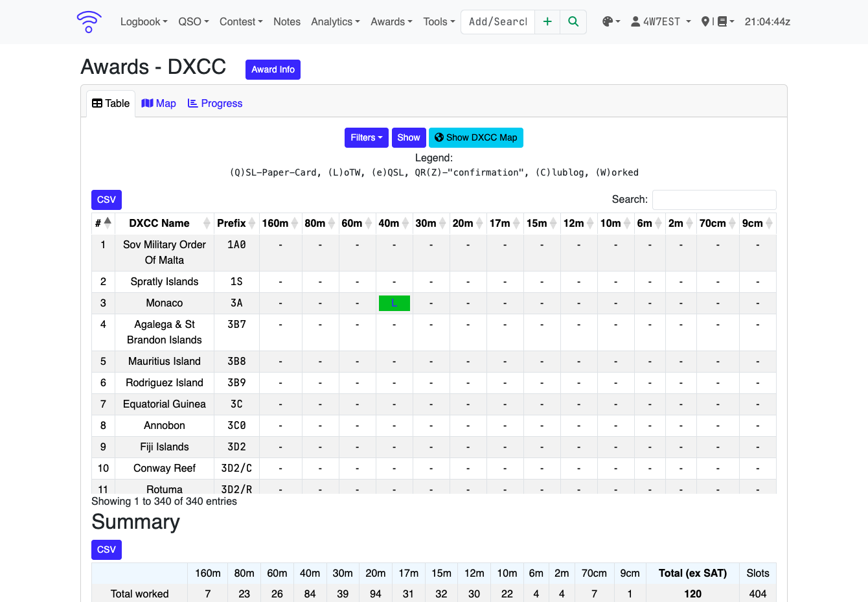Click the green L cell for Monaco 40m
The height and width of the screenshot is (602, 868).
(394, 303)
